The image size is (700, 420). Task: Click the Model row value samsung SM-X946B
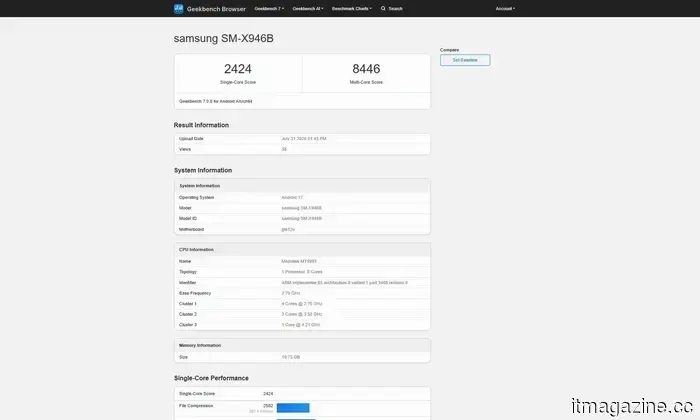pos(302,208)
